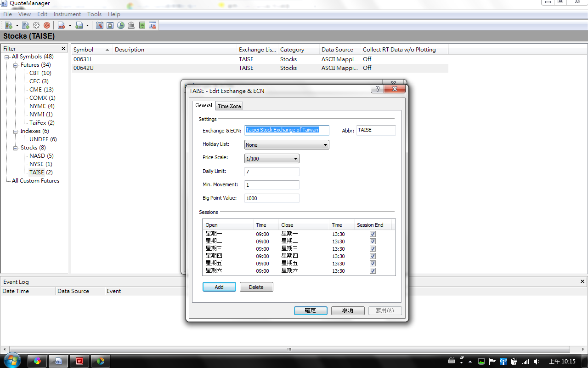Click the Add session button
The width and height of the screenshot is (588, 368).
(x=219, y=287)
